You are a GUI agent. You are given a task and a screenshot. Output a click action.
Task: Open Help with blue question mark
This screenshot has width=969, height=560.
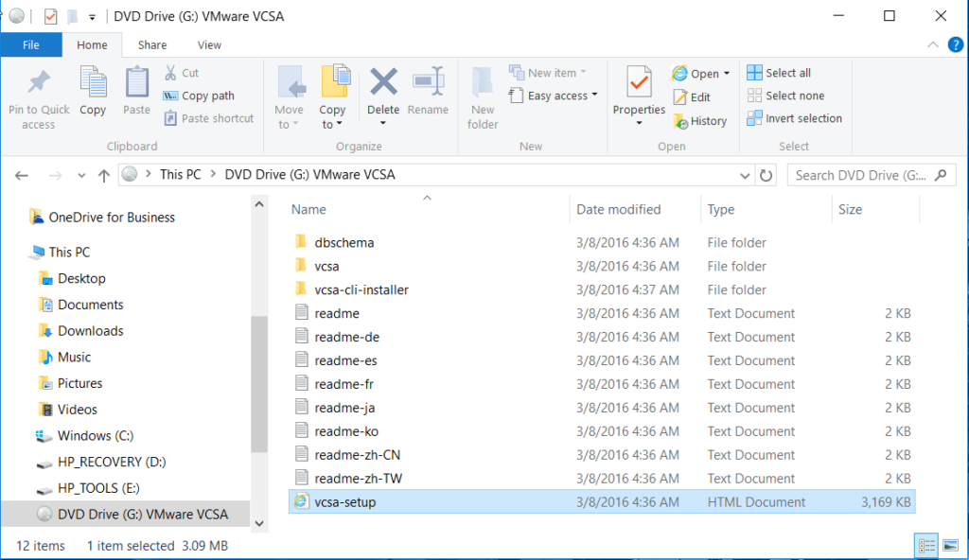point(955,44)
